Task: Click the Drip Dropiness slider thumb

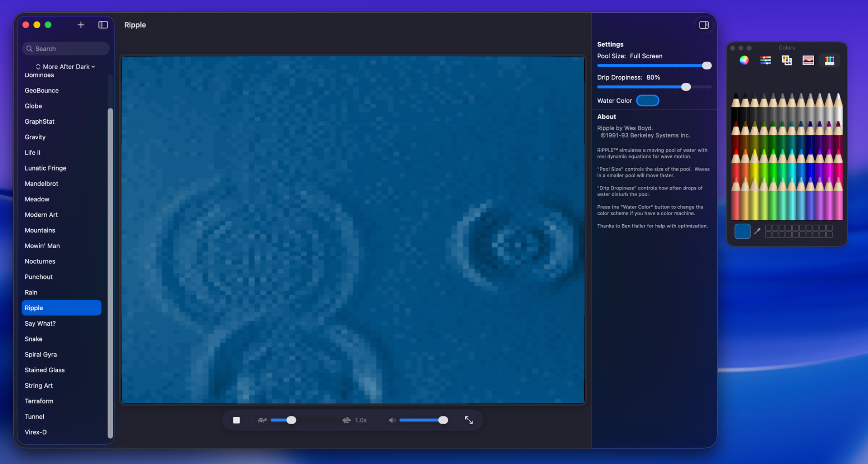Action: point(686,87)
